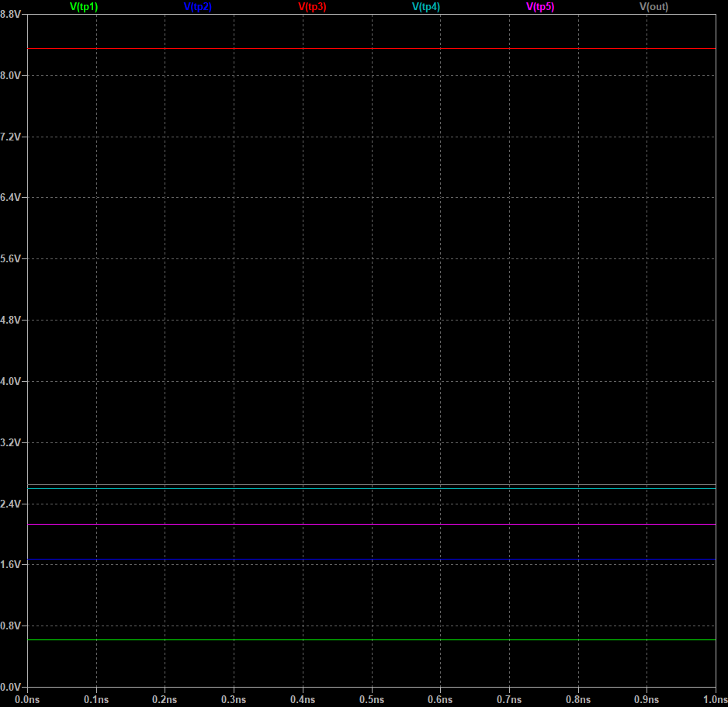Click the 1.0ns horizontal axis label

(714, 699)
